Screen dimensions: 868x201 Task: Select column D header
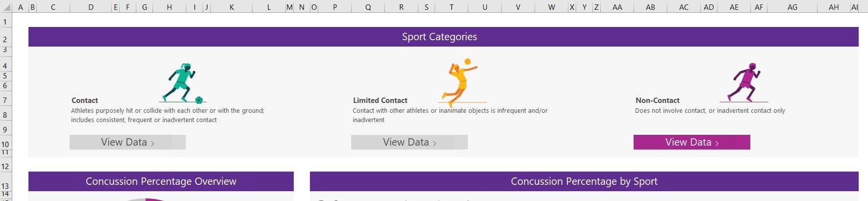point(91,7)
